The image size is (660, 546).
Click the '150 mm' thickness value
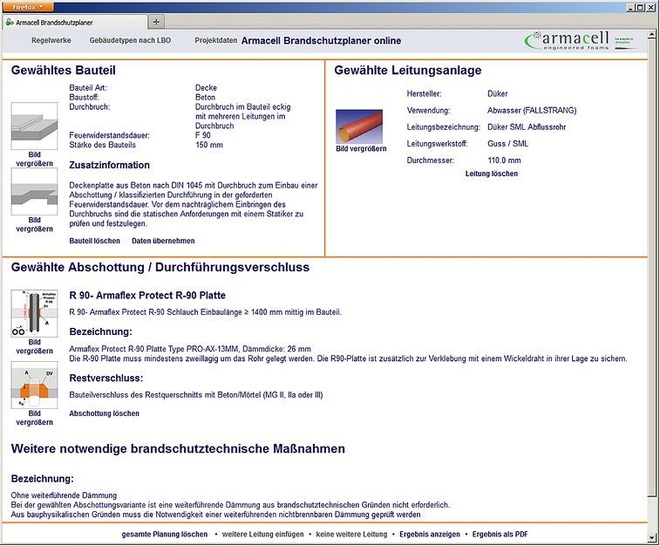pos(209,145)
